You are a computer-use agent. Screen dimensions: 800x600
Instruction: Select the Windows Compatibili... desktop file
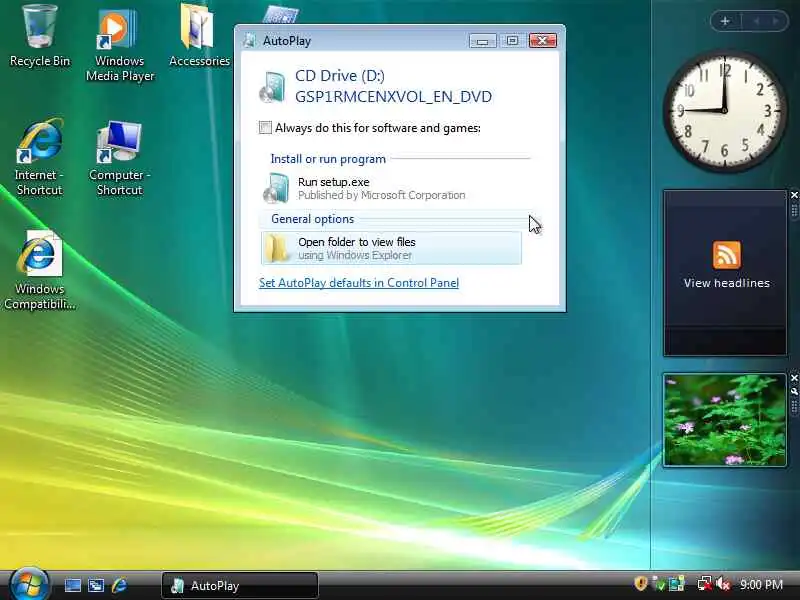coord(39,270)
